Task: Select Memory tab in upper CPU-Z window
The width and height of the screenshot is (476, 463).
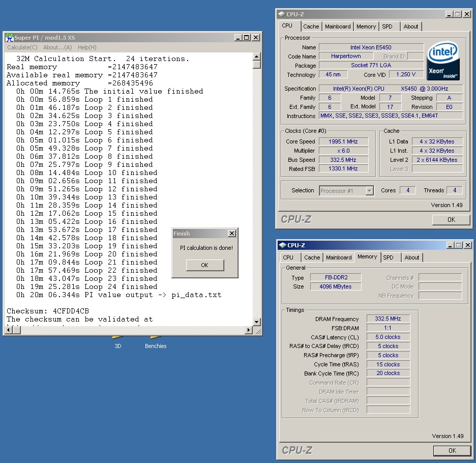Action: [x=366, y=27]
